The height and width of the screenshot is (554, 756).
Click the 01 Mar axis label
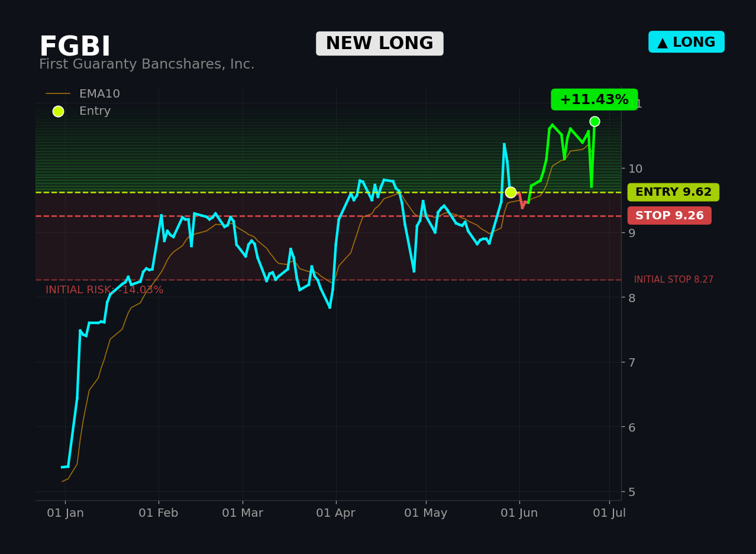click(243, 513)
